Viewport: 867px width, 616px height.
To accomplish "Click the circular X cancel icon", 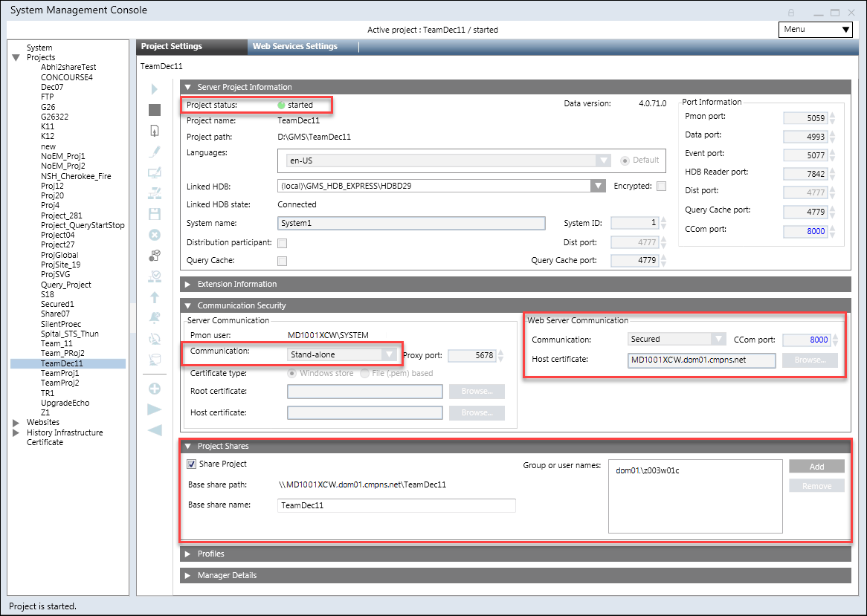I will [155, 235].
